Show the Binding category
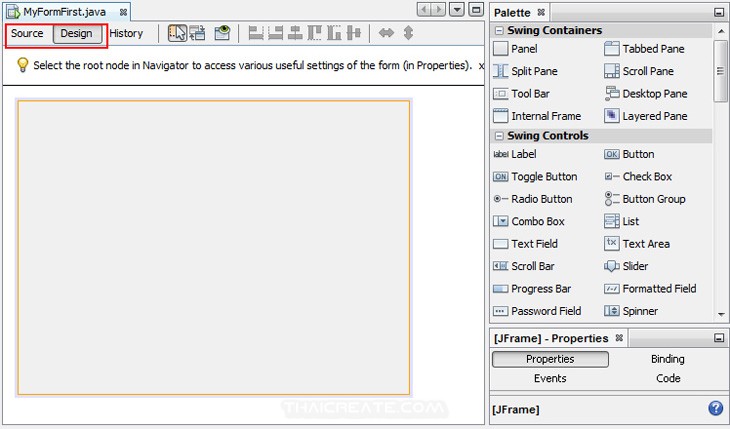The height and width of the screenshot is (429, 730). [668, 359]
